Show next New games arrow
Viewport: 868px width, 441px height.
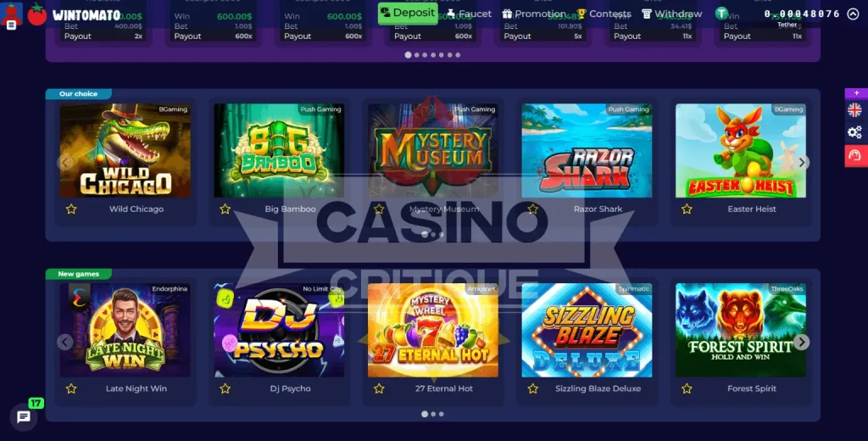[x=802, y=342]
